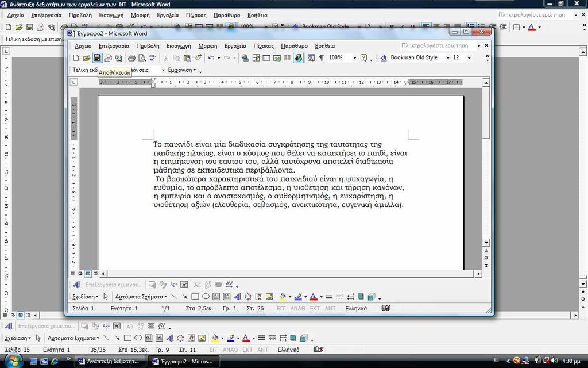Screen dimensions: 588x368
Task: Select the Rectangle tool in Έγγραφο2 drawing toolbar
Action: click(195, 297)
